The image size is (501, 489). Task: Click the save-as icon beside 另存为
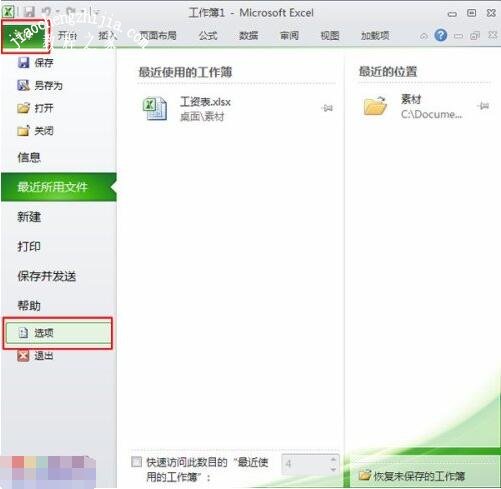(23, 85)
